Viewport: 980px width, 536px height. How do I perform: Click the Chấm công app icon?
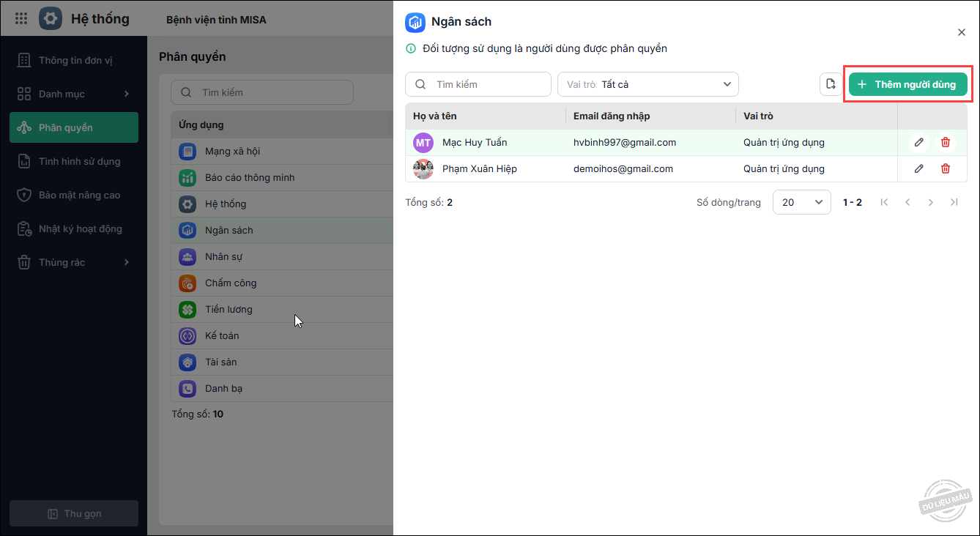pos(188,283)
